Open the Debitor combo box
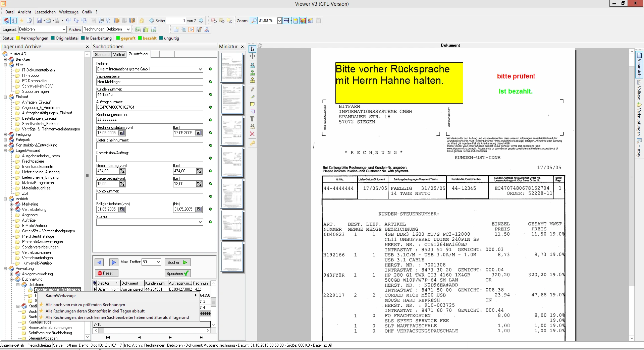This screenshot has width=644, height=350. 200,69
